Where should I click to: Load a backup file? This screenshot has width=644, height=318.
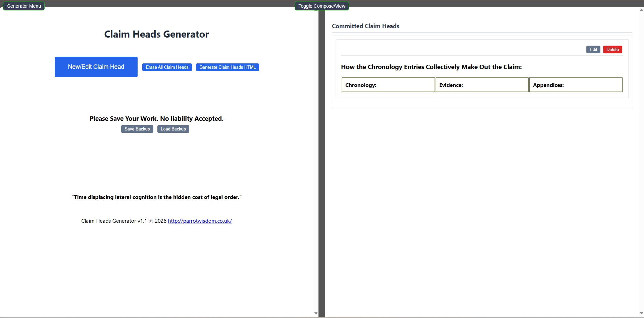[x=173, y=129]
